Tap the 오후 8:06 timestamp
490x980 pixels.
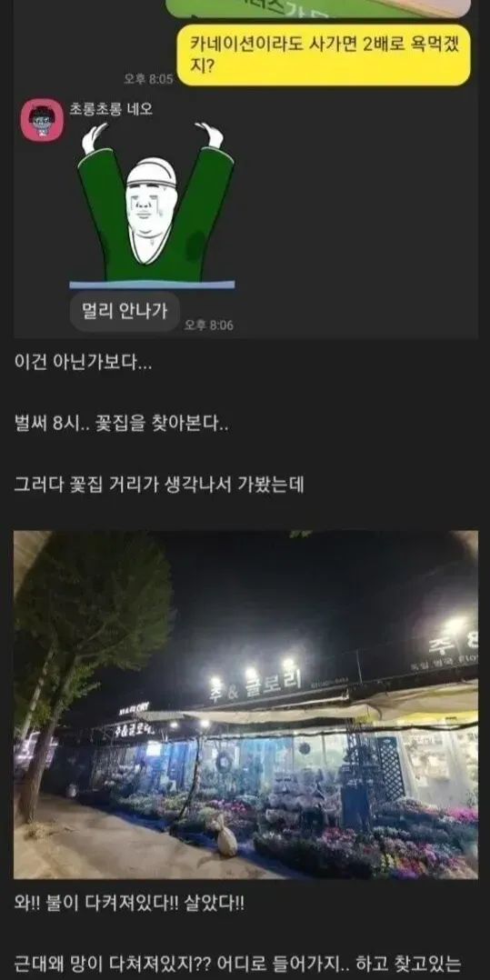click(209, 325)
